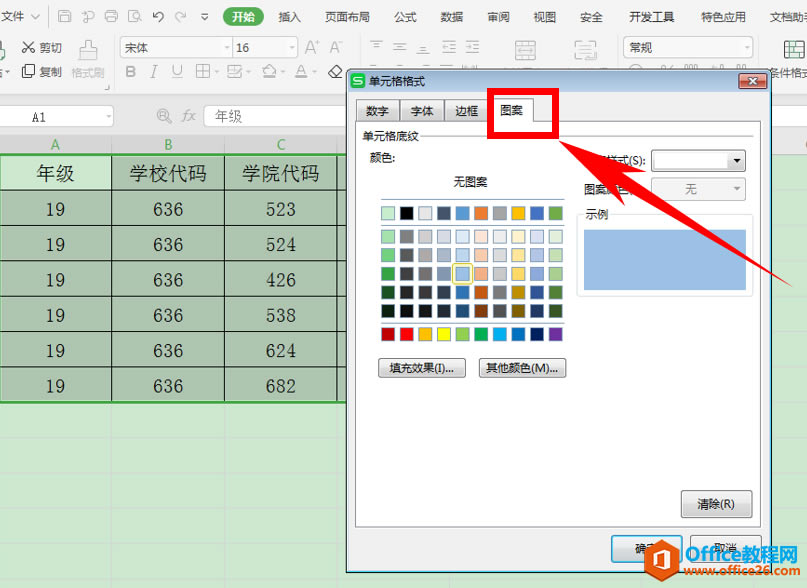Click the Wrap Text icon
The width and height of the screenshot is (807, 588).
coord(585,50)
